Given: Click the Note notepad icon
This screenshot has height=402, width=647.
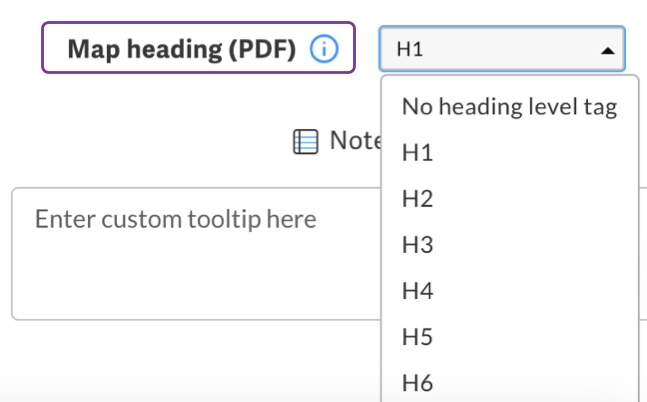Looking at the screenshot, I should point(305,141).
